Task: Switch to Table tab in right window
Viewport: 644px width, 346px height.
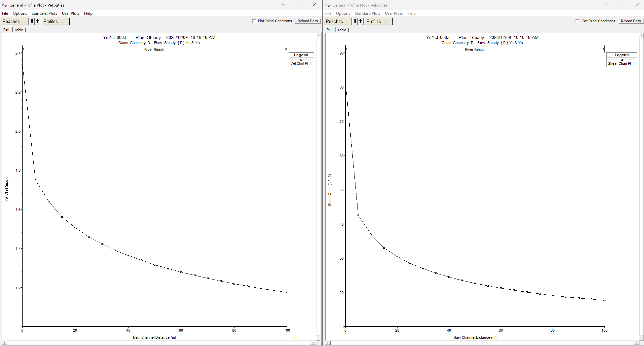Action: pyautogui.click(x=342, y=30)
